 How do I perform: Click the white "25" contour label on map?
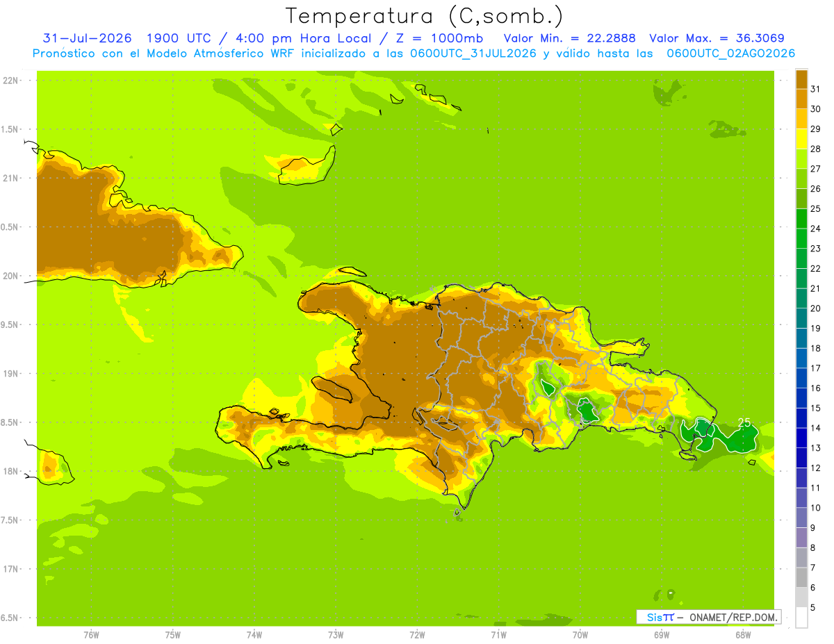click(x=744, y=422)
